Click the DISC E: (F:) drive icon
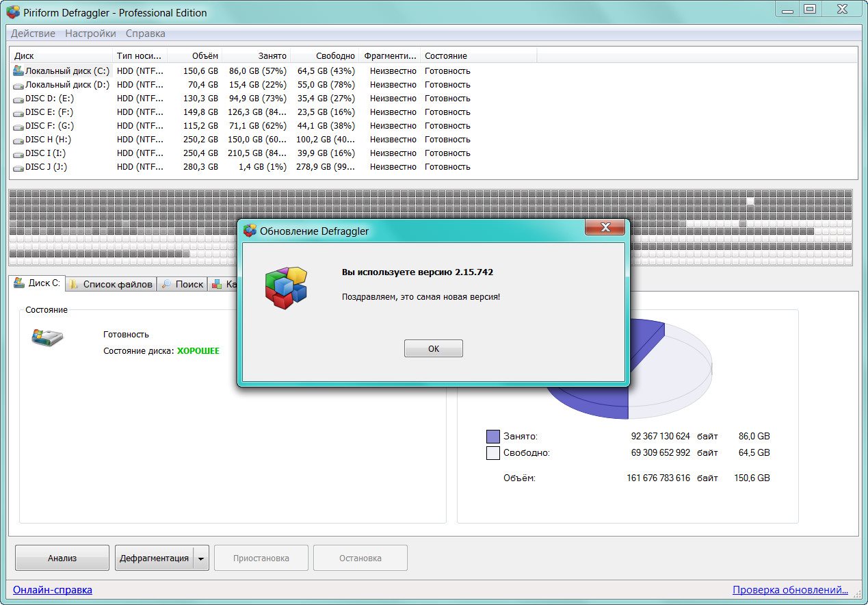The height and width of the screenshot is (605, 868). (x=18, y=112)
